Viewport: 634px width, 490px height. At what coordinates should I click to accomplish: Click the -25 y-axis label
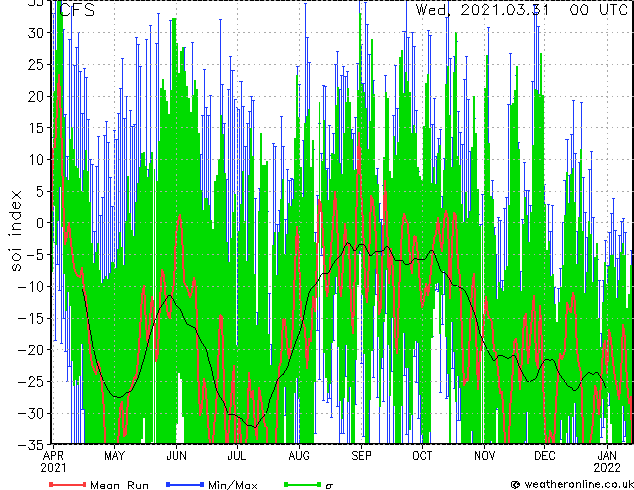(30, 382)
